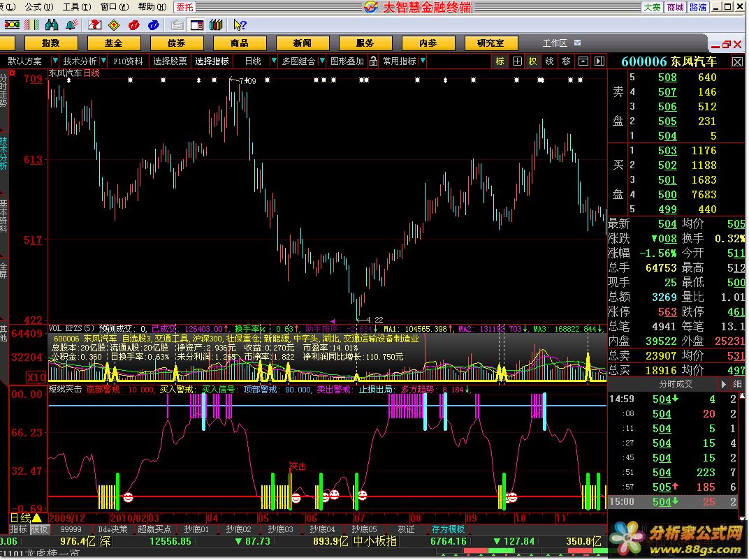749x560 pixels.
Task: Click the 存为模板 save template link
Action: [x=448, y=529]
